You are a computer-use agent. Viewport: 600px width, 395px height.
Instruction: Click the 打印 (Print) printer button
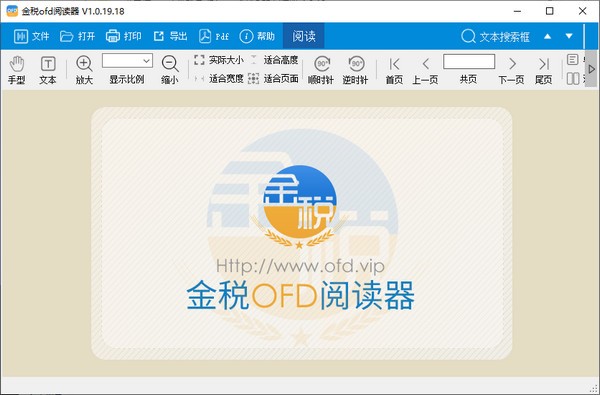point(123,36)
